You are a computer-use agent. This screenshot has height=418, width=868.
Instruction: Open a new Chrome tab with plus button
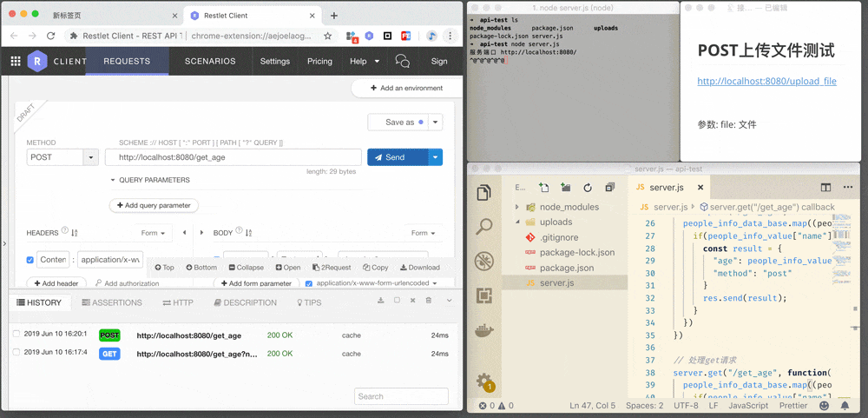pos(334,16)
